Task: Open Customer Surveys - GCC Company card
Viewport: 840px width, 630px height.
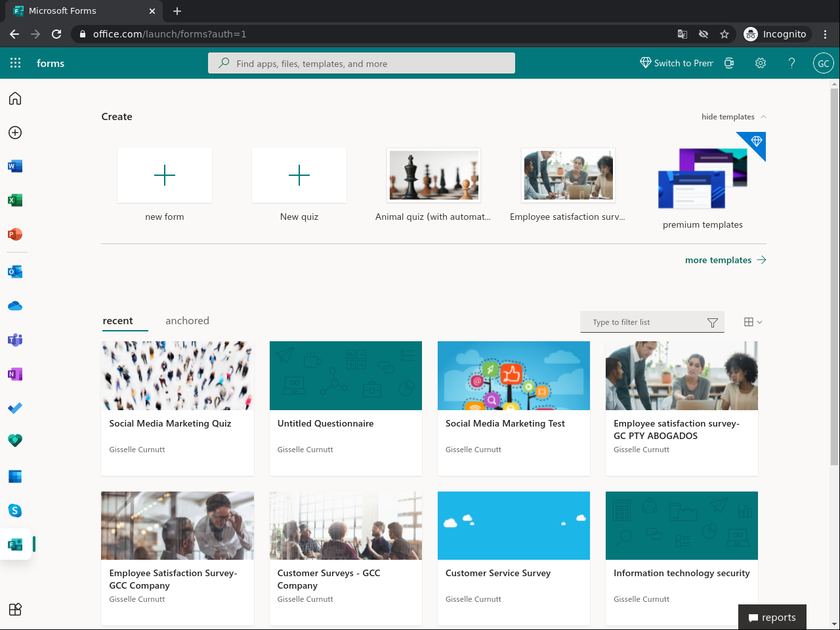Action: pyautogui.click(x=346, y=558)
